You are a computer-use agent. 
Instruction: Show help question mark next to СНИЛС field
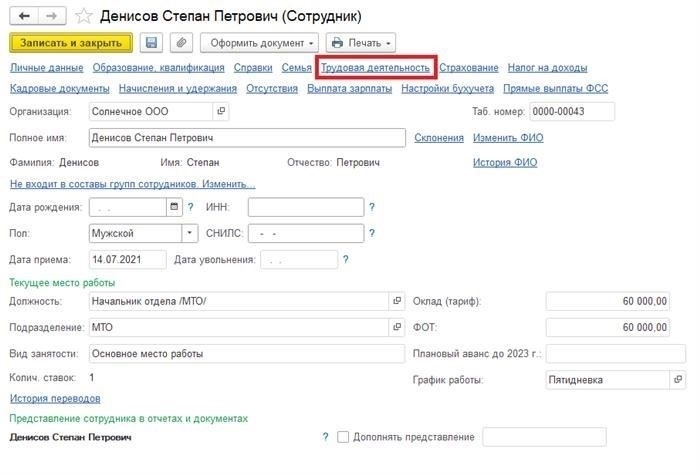tap(372, 233)
